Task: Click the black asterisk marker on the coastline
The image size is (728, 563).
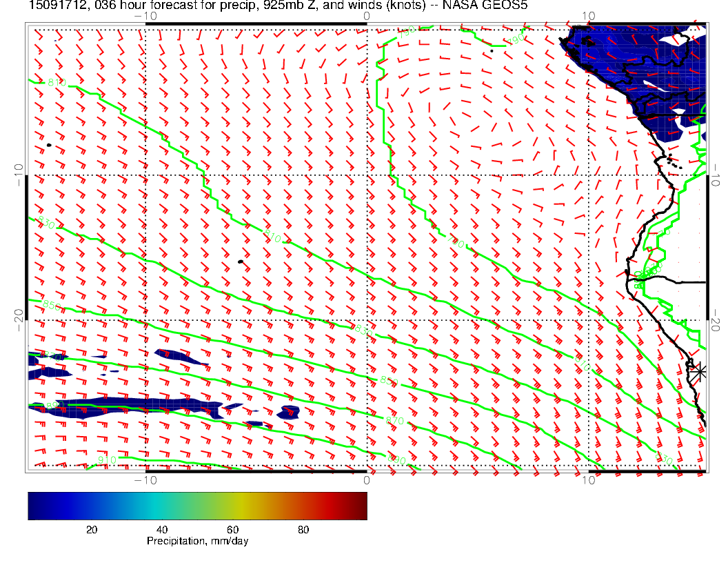Action: [x=699, y=371]
